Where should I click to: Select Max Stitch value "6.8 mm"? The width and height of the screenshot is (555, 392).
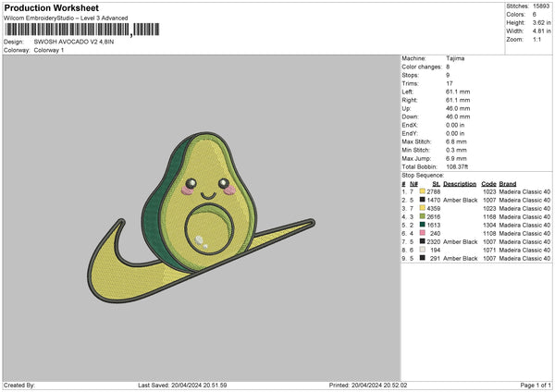pos(456,141)
